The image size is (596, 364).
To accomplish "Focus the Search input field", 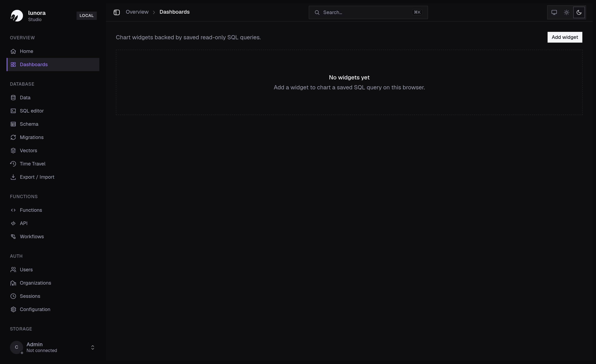I will tap(368, 12).
